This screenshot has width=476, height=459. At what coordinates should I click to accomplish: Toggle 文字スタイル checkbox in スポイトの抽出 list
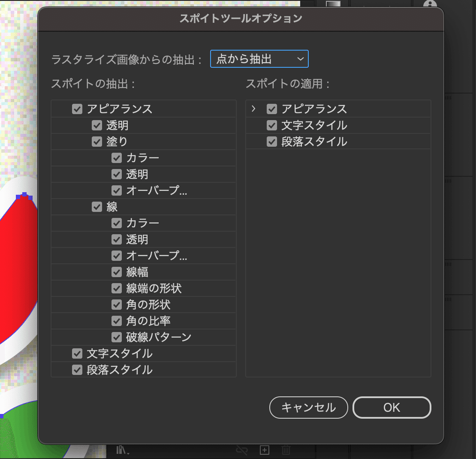click(77, 353)
